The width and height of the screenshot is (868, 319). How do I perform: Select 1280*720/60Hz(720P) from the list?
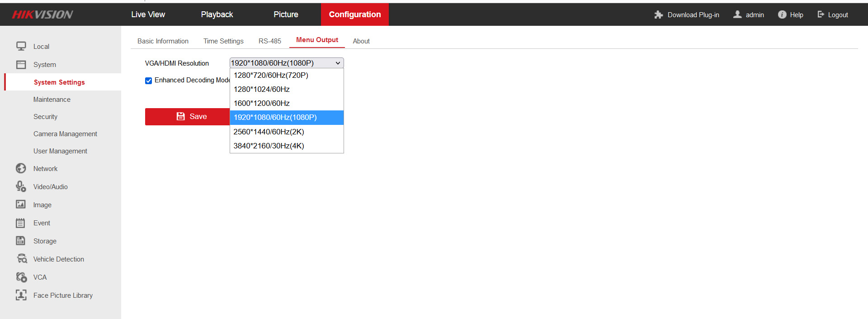(x=271, y=75)
